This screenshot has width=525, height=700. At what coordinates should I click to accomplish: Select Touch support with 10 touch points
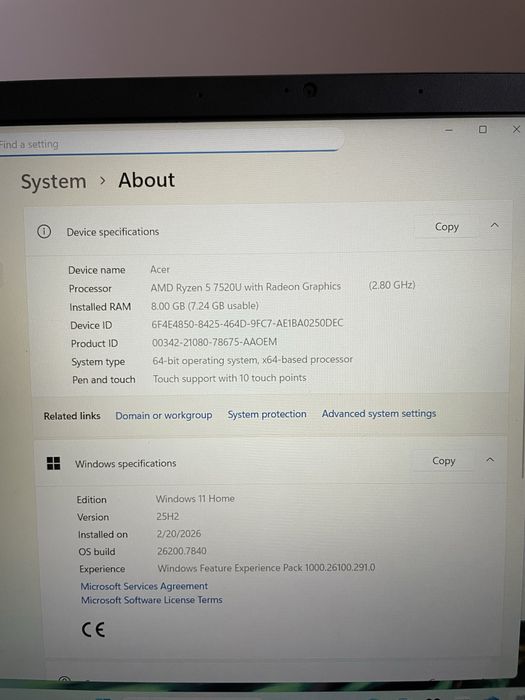pos(230,378)
